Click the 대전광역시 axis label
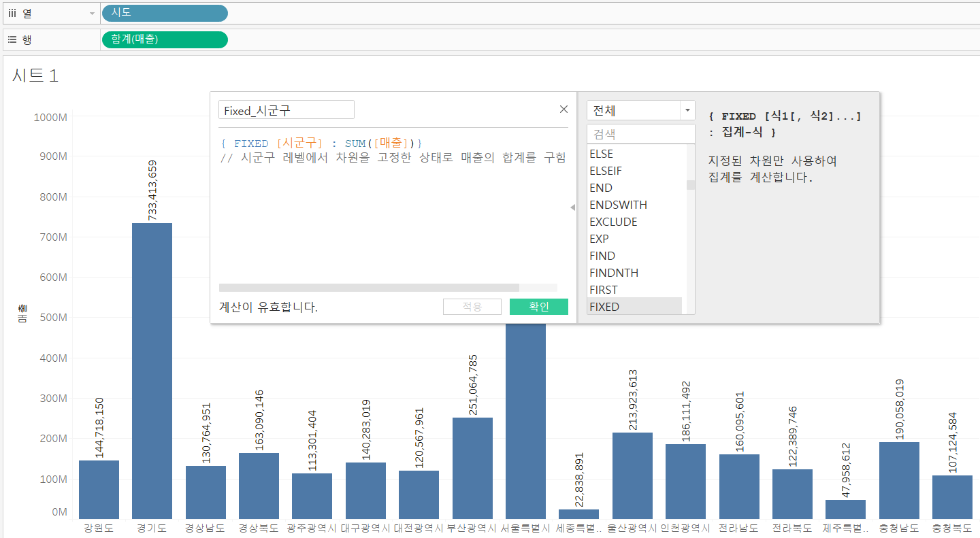Screen dimensions: 980x538 point(419,528)
